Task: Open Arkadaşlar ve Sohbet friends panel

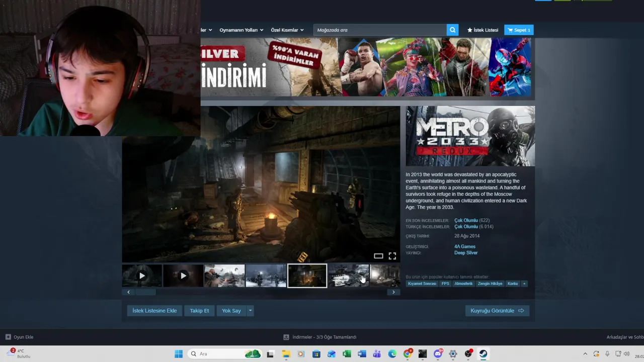Action: (625, 337)
